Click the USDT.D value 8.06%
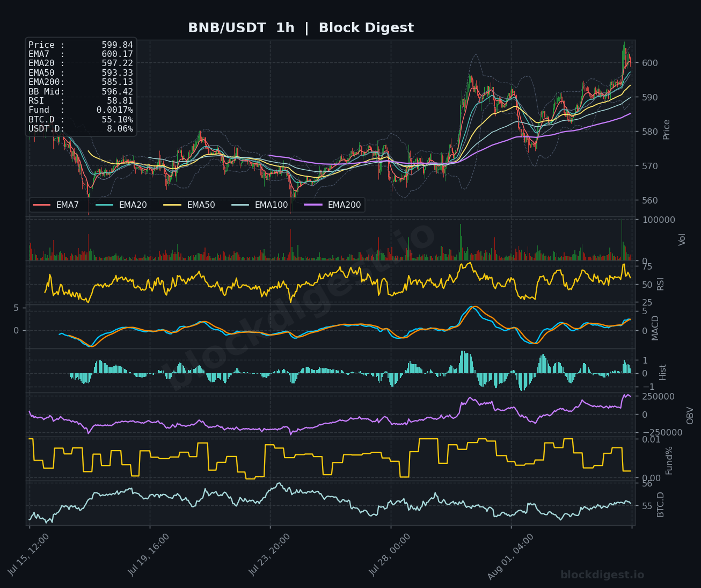 (120, 129)
